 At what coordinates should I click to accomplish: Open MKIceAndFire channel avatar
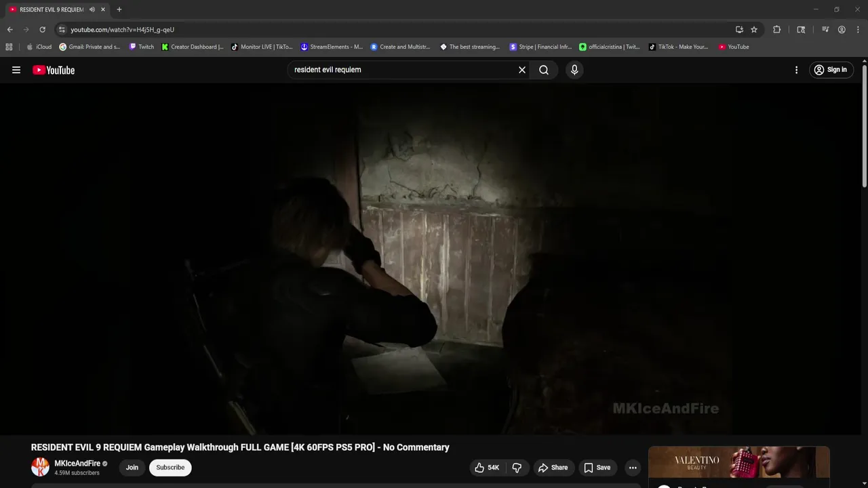click(41, 467)
